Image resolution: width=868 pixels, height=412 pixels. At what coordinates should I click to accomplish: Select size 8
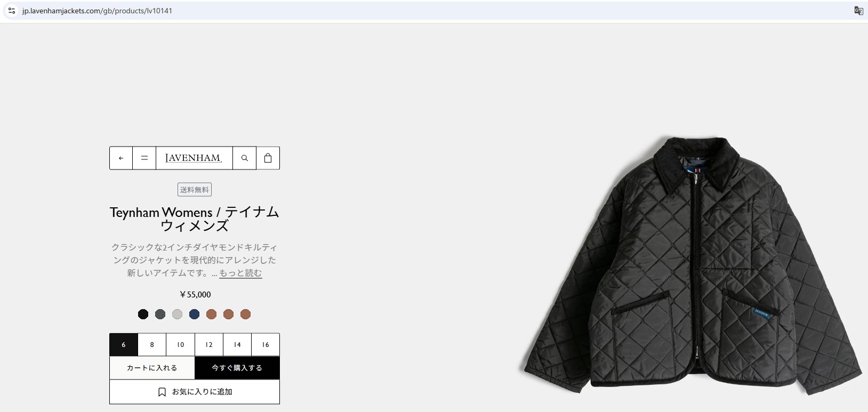[x=152, y=345]
